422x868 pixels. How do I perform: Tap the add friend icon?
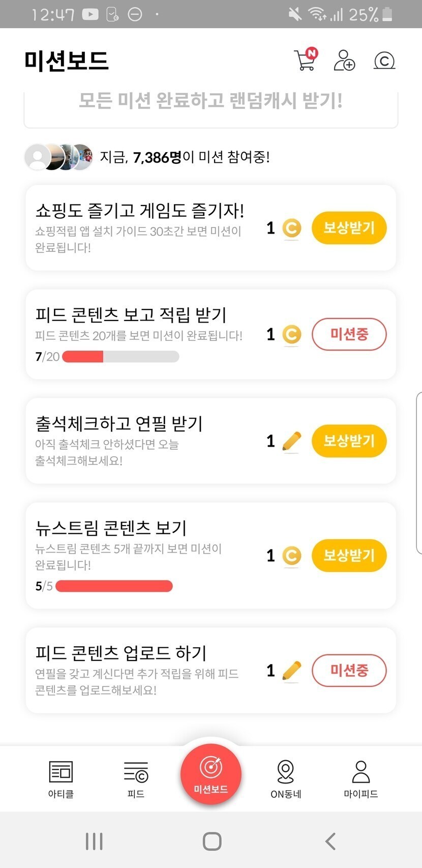coord(344,60)
